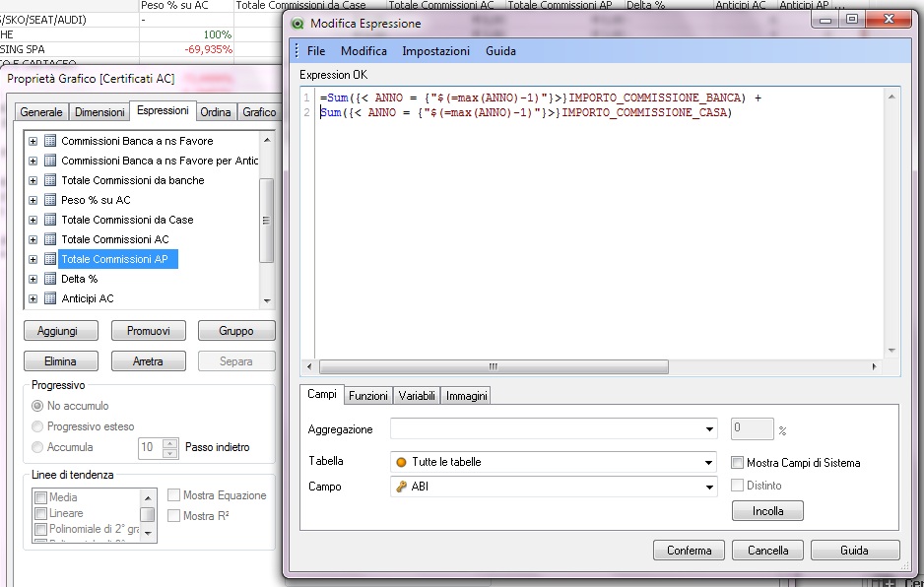The height and width of the screenshot is (587, 924).
Task: Click the orange dot icon in Tabella field
Action: (x=401, y=462)
